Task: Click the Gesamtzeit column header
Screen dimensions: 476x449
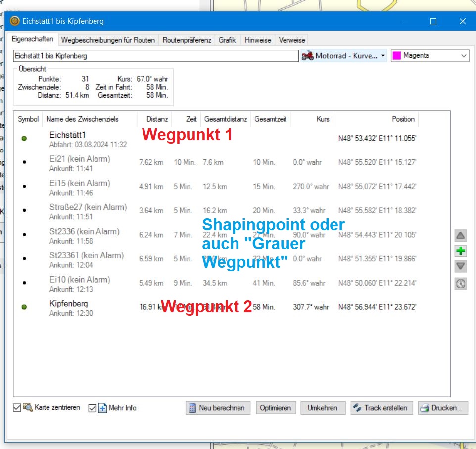Action: pos(271,119)
